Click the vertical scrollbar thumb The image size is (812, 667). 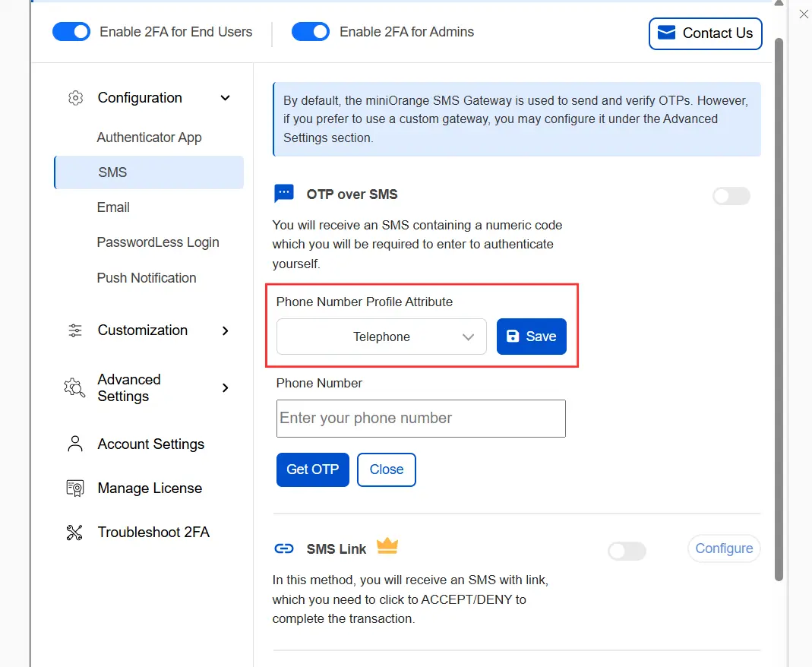pyautogui.click(x=779, y=309)
